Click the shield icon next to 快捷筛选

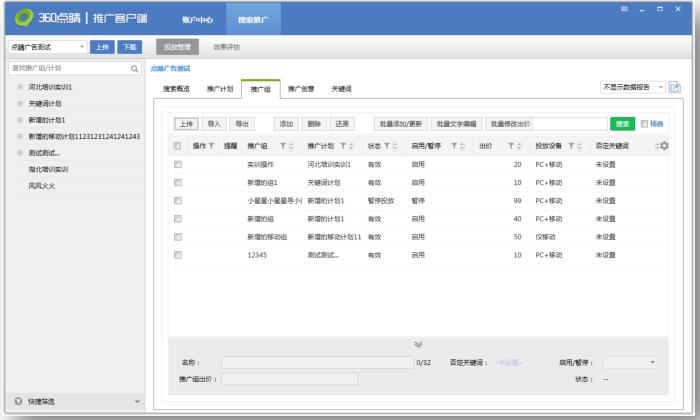point(18,401)
